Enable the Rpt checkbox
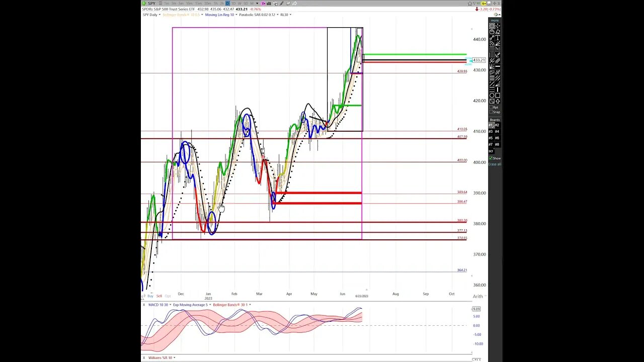 point(492,107)
